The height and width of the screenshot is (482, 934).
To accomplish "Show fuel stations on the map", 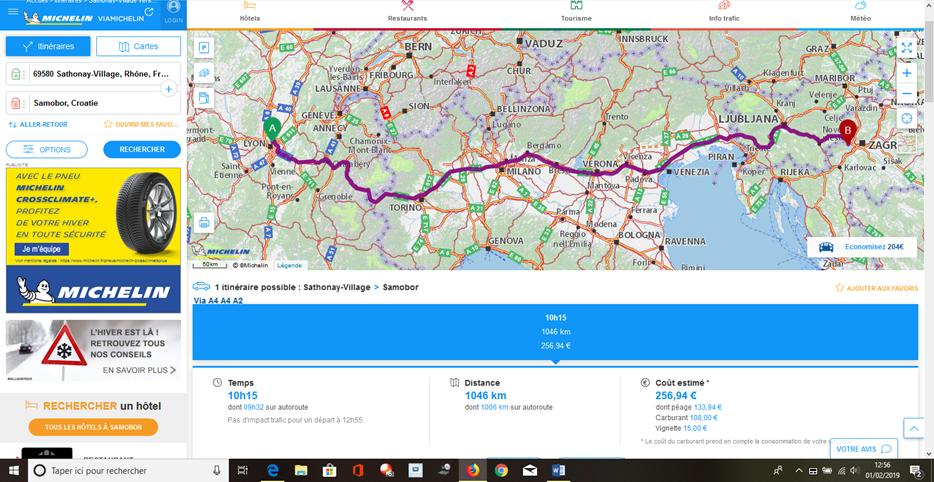I will pyautogui.click(x=204, y=98).
